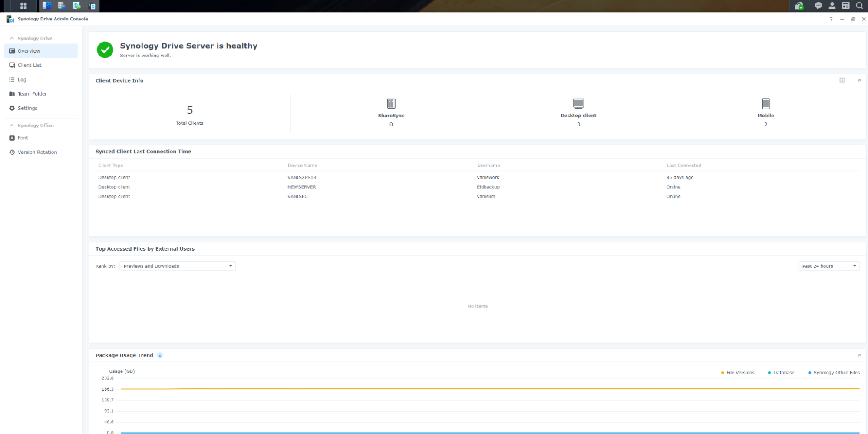Open Package Usage Trend details arrow
Screen dimensions: 868x434
point(859,355)
